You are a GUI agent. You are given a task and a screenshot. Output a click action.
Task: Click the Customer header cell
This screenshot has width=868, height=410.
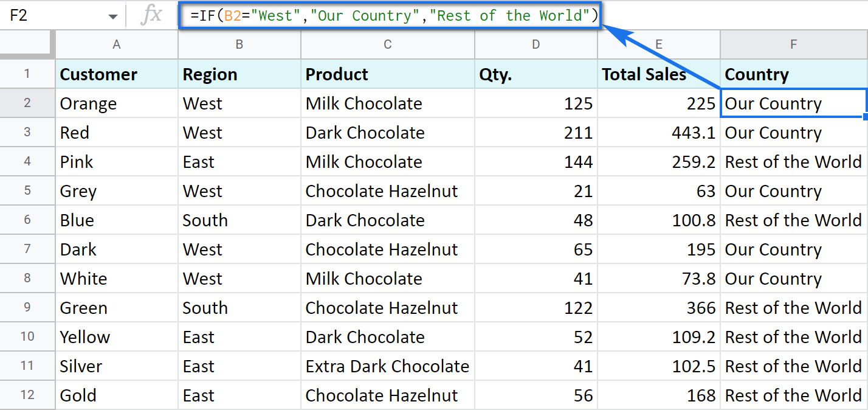pyautogui.click(x=117, y=74)
